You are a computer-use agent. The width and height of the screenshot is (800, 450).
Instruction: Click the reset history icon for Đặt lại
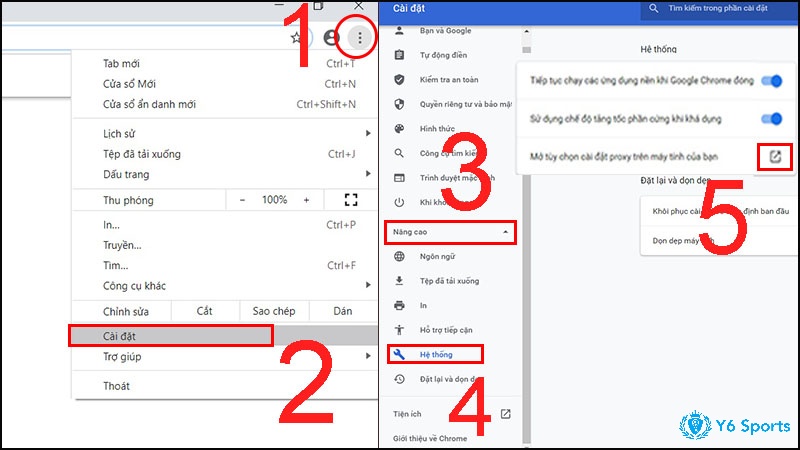[x=399, y=379]
